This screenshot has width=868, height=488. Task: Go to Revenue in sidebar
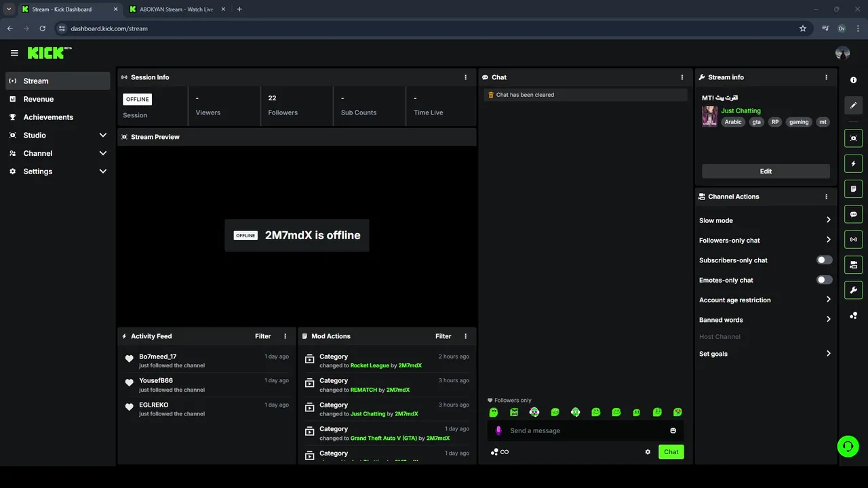point(58,99)
